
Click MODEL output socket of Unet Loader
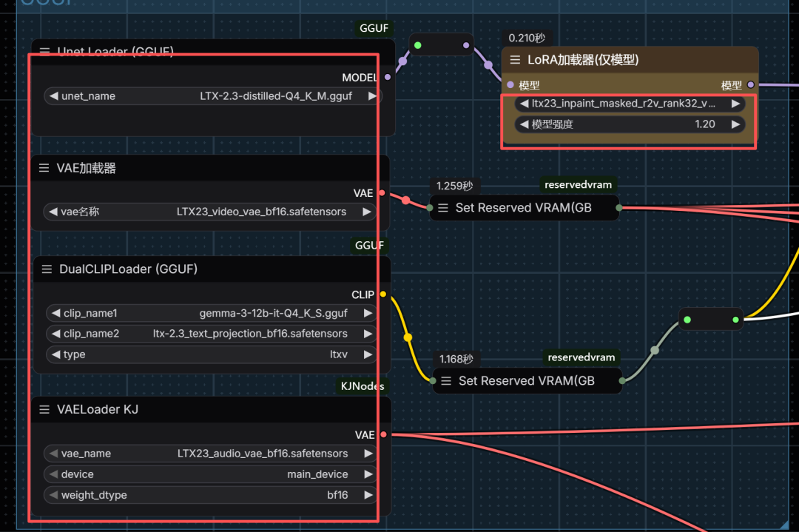(388, 77)
